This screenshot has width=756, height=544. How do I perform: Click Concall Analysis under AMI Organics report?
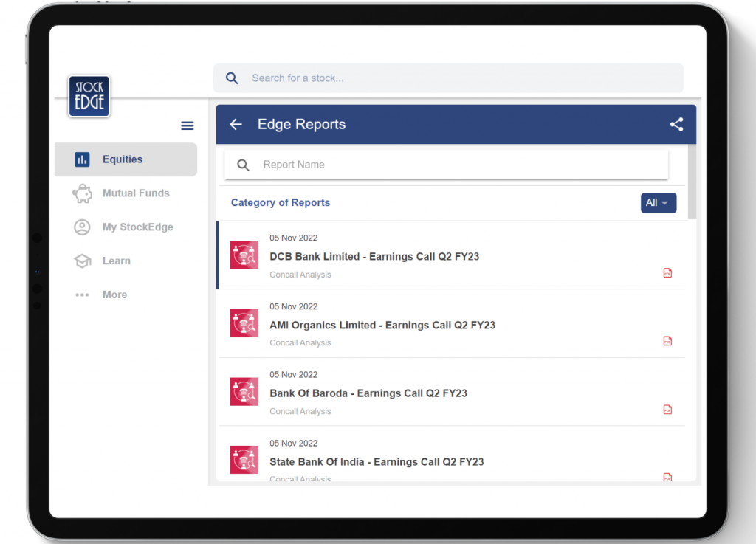click(300, 343)
